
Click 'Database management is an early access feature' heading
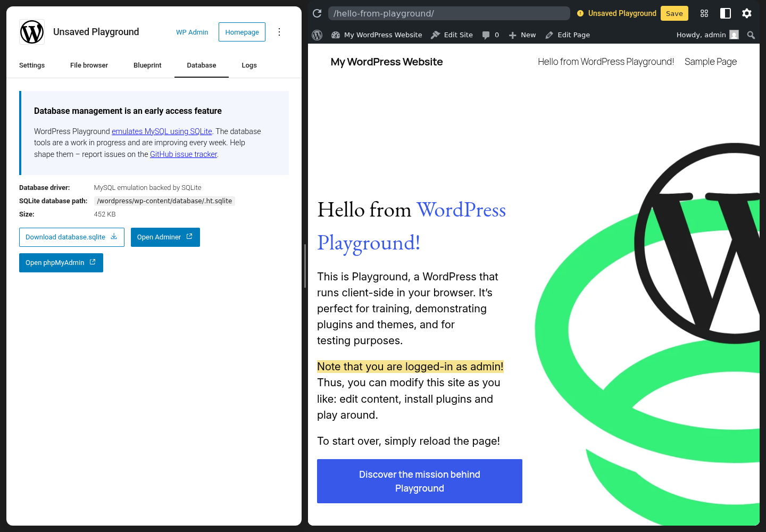[128, 111]
